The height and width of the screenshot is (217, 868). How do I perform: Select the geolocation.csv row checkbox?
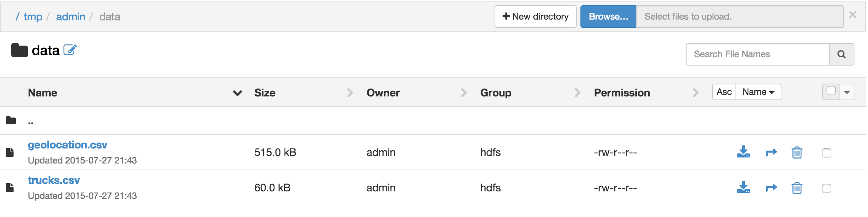tap(827, 153)
